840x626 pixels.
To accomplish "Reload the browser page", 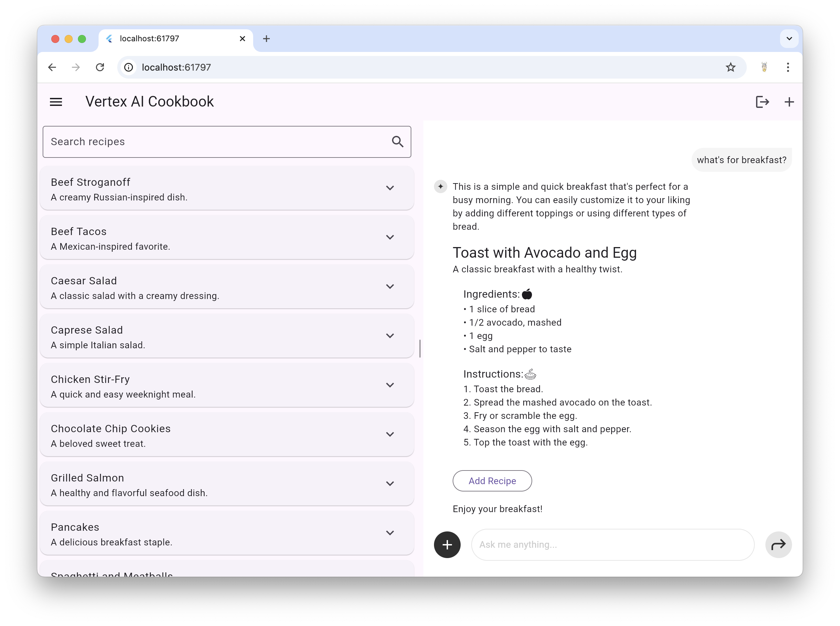I will [x=100, y=68].
